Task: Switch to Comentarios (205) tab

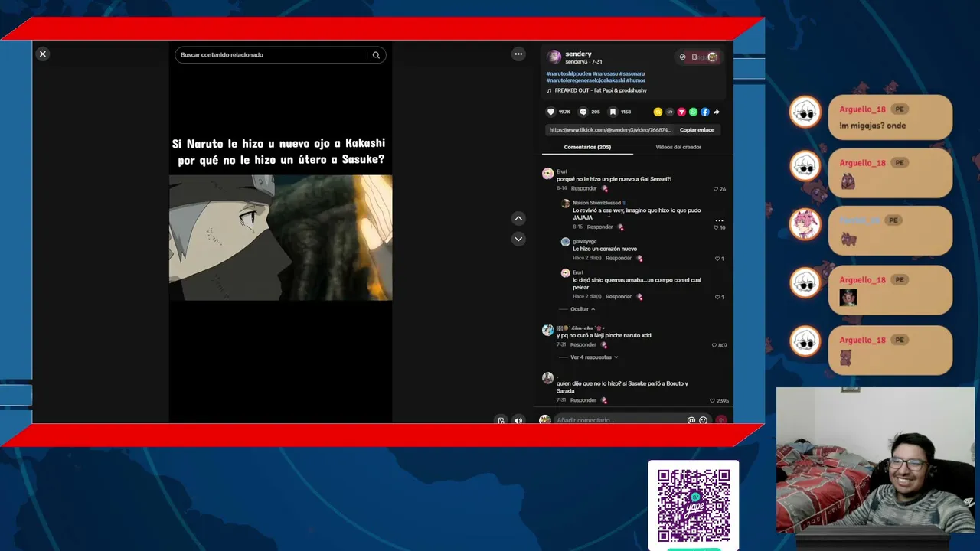Action: tap(587, 147)
